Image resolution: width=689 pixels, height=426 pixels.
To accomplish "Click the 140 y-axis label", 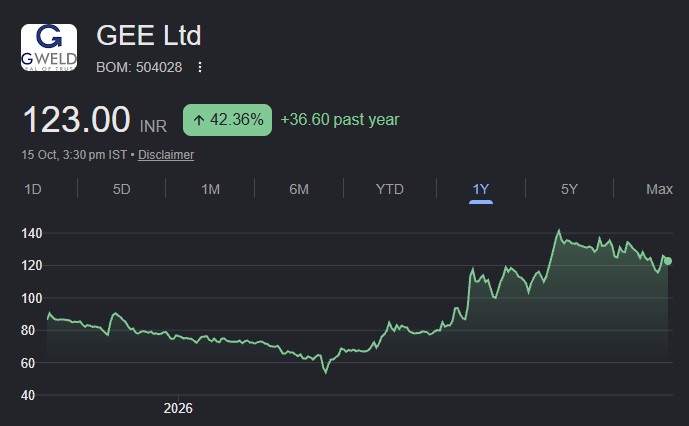I will [x=32, y=233].
